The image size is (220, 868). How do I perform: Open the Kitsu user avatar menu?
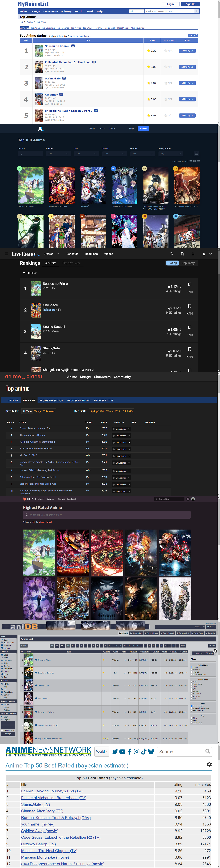[193, 499]
